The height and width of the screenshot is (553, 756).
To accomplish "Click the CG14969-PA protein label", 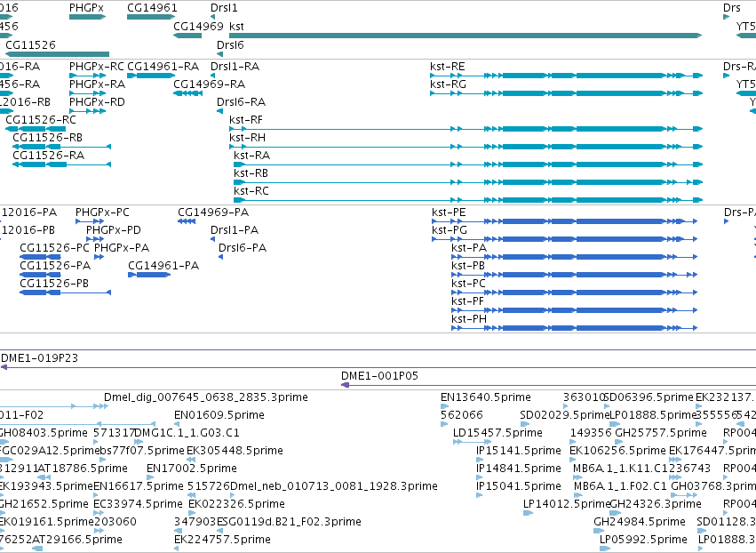I will click(x=213, y=212).
